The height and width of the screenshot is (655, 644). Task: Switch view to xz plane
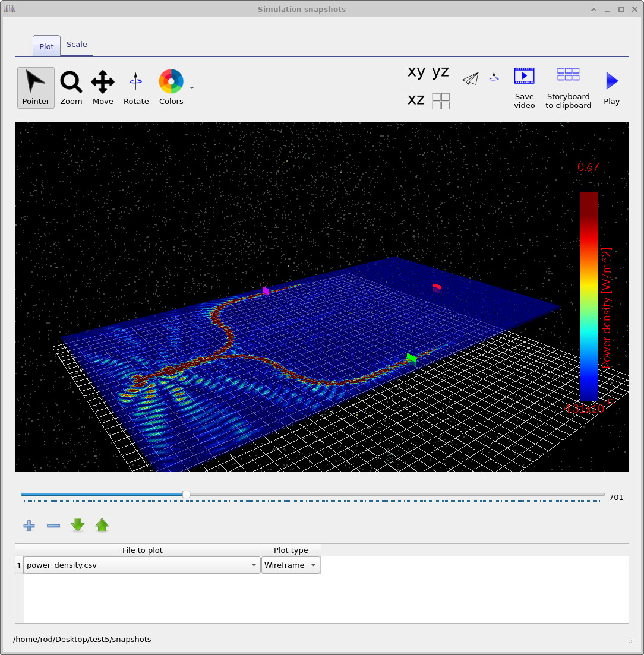point(416,100)
